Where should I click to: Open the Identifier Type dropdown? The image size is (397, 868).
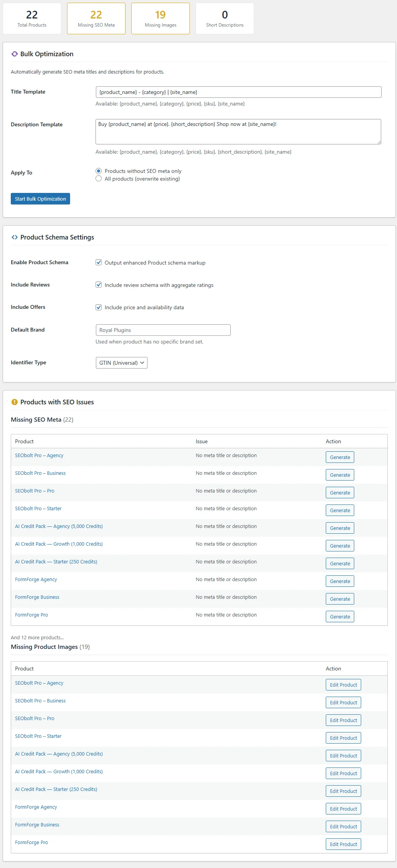(x=122, y=363)
